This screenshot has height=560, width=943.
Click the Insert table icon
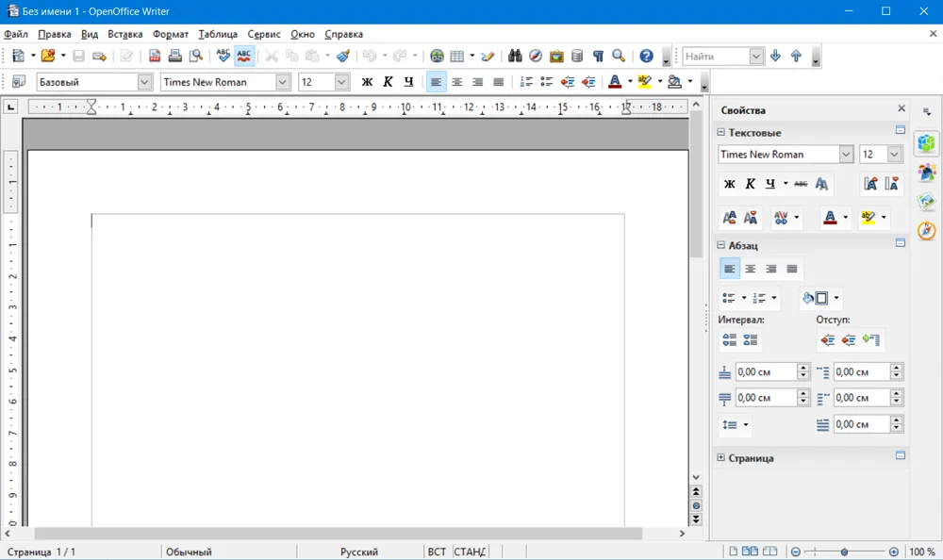point(457,56)
